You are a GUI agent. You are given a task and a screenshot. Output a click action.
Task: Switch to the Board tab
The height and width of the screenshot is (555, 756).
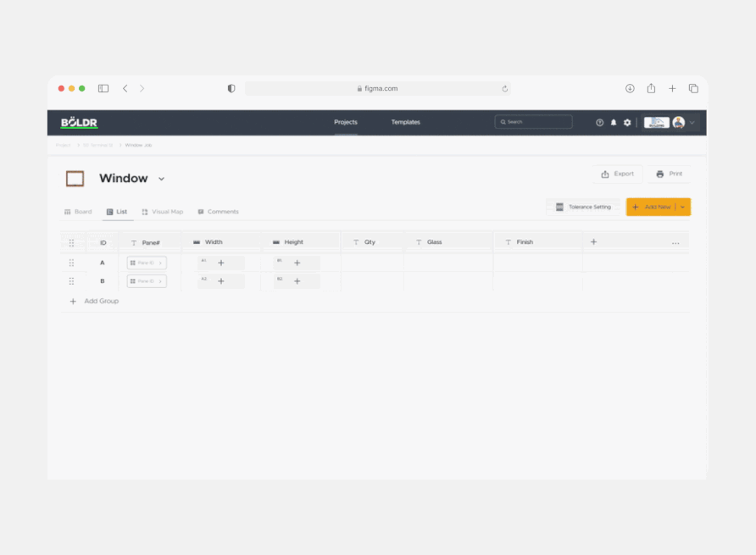coord(78,212)
